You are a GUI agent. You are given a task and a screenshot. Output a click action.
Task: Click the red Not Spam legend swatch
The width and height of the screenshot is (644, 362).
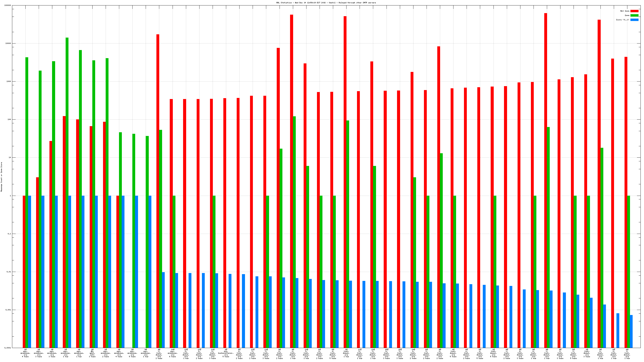click(634, 11)
